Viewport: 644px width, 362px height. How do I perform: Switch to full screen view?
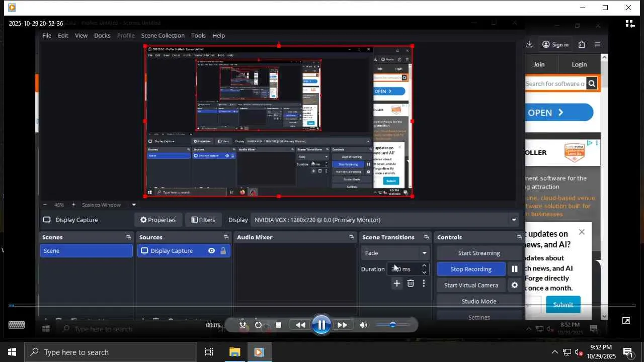click(x=626, y=321)
